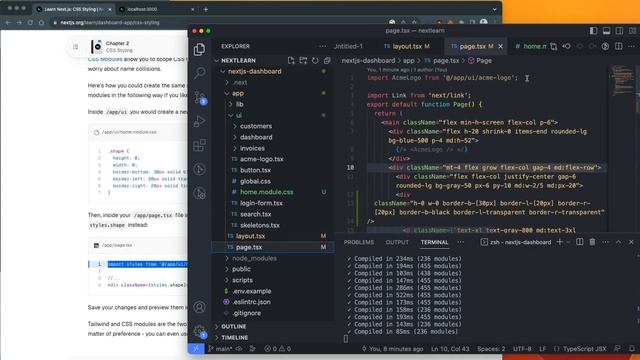Click the editor minimap
Image resolution: width=640 pixels, height=360 pixels.
(622, 82)
